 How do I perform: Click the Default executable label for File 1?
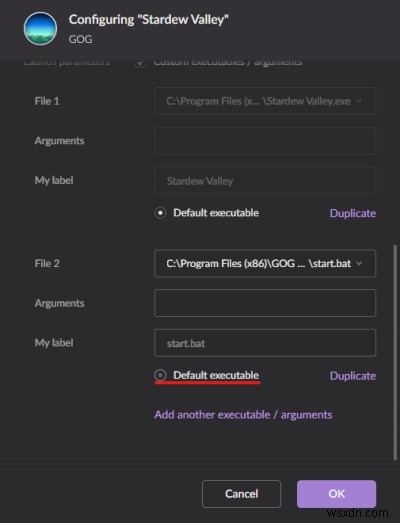(x=216, y=213)
